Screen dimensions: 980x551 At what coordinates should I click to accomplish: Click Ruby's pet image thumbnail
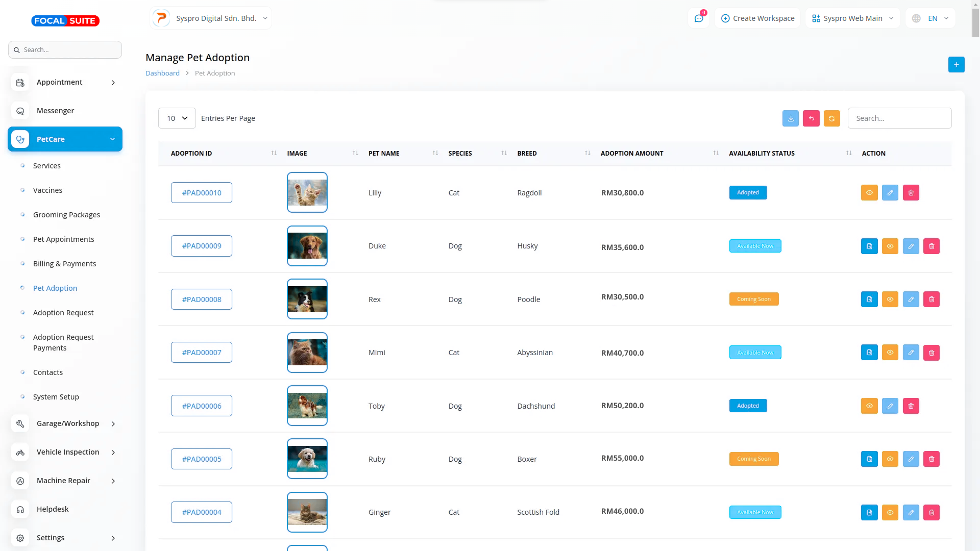coord(307,459)
